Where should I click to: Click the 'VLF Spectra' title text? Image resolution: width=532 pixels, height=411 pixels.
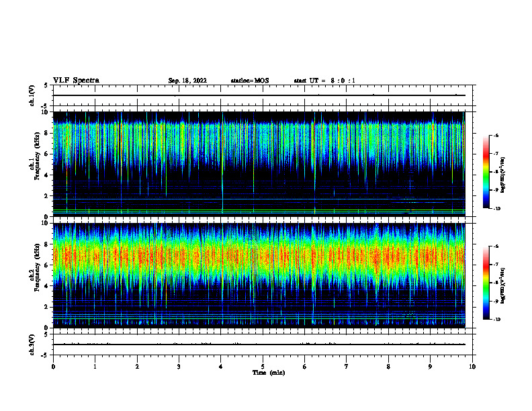click(76, 81)
